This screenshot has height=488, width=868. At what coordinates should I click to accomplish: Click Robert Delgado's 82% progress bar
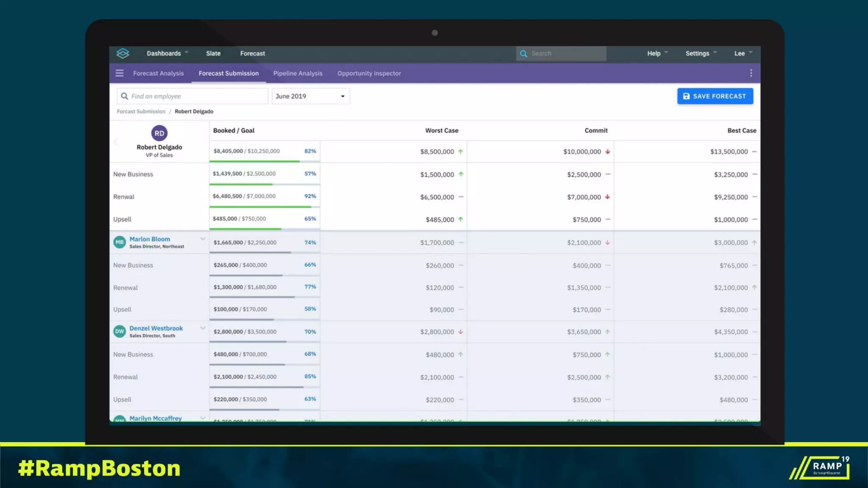(x=254, y=161)
